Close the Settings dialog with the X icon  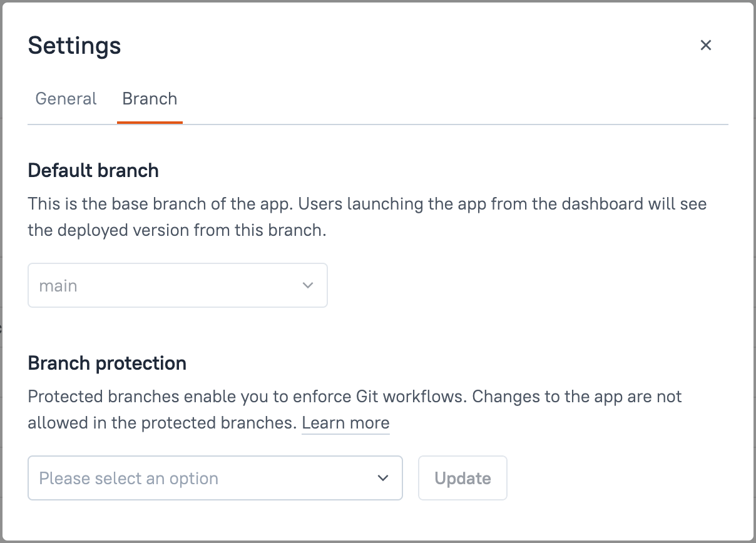705,45
